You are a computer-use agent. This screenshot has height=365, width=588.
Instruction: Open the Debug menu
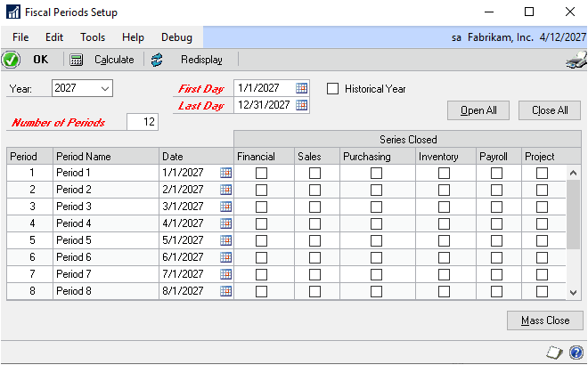click(176, 37)
